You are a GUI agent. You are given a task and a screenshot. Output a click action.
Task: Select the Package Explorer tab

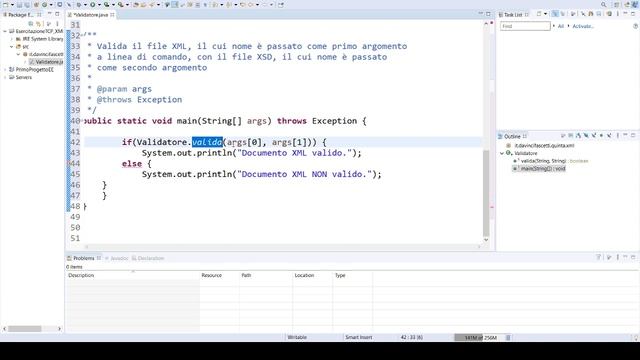coord(22,15)
